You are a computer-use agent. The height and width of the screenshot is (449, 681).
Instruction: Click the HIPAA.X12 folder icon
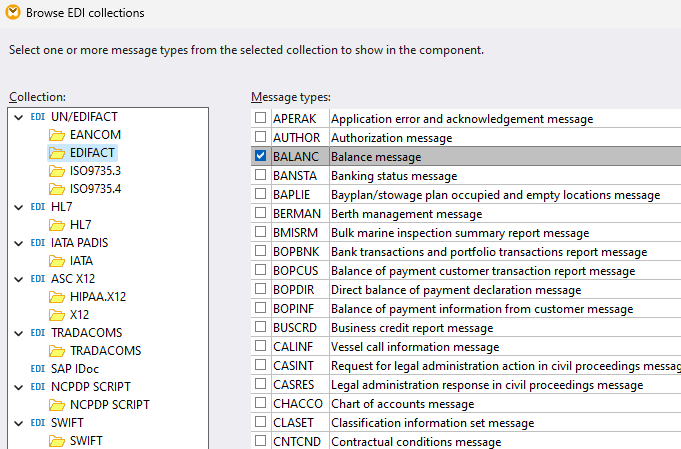click(x=57, y=297)
